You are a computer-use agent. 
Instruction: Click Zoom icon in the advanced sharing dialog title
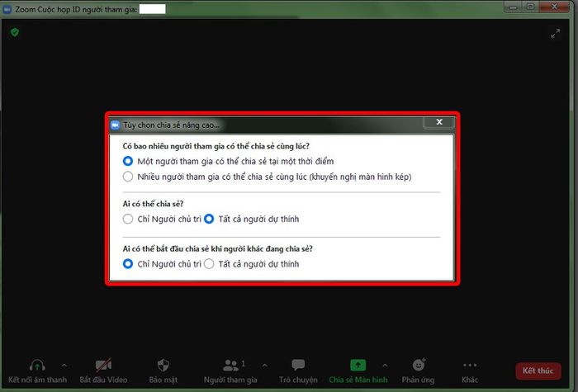(x=115, y=125)
